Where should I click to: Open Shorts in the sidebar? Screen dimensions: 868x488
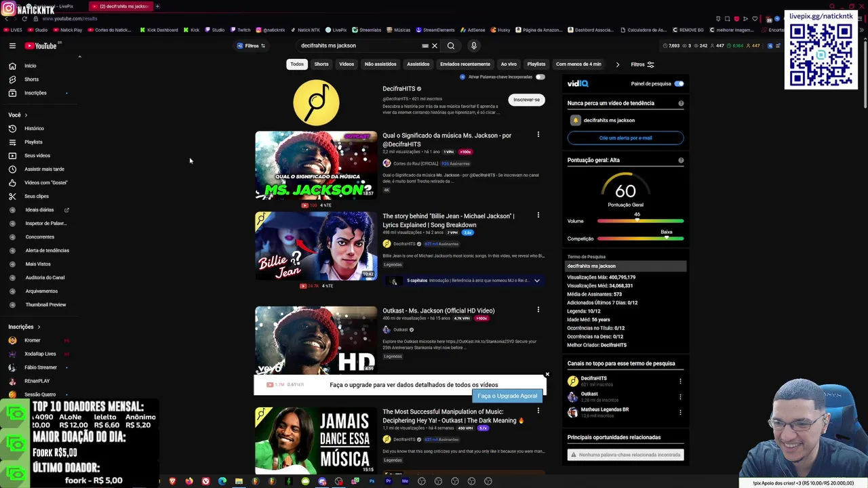click(31, 79)
